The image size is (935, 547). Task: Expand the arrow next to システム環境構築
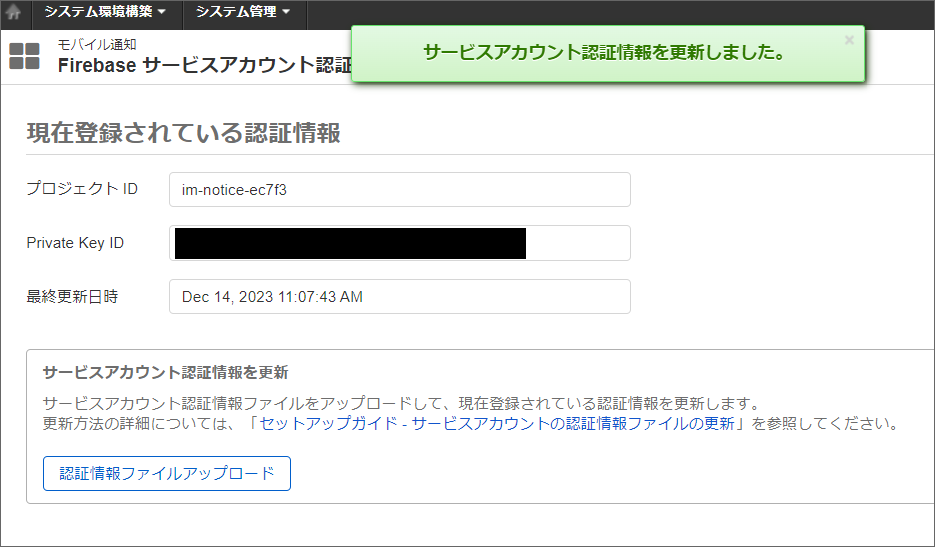coord(162,12)
